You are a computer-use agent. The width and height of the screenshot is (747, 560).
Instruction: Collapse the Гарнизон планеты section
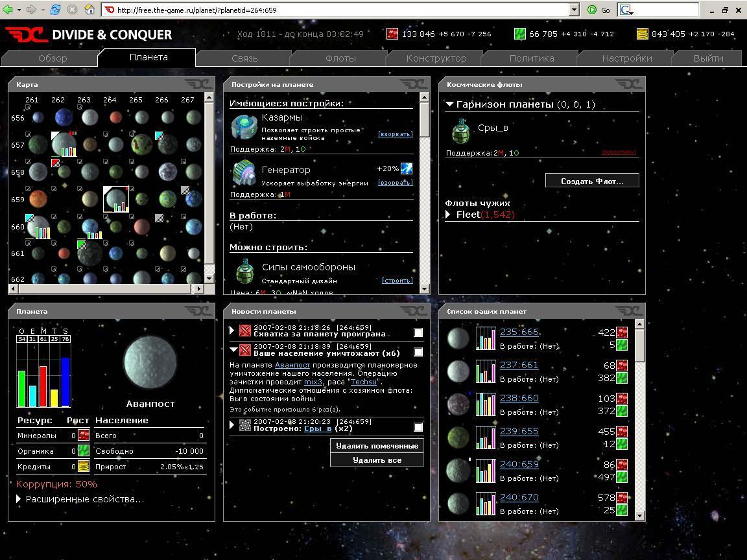(449, 104)
